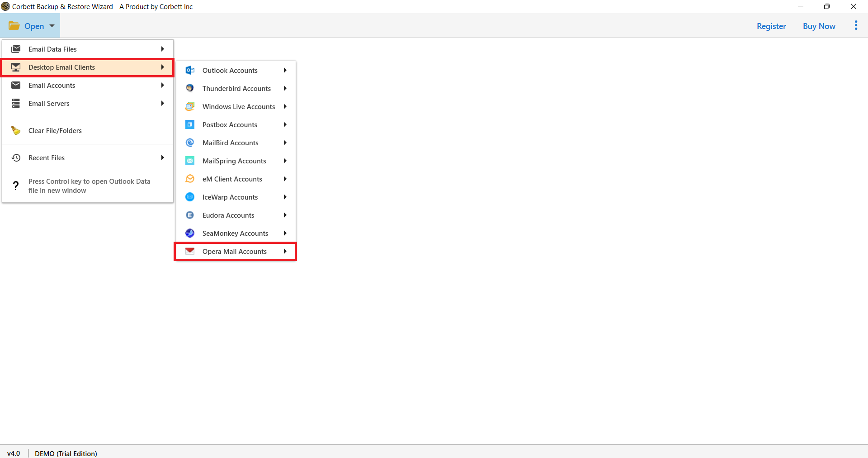Image resolution: width=868 pixels, height=458 pixels.
Task: Click the Open folder icon
Action: click(x=14, y=26)
